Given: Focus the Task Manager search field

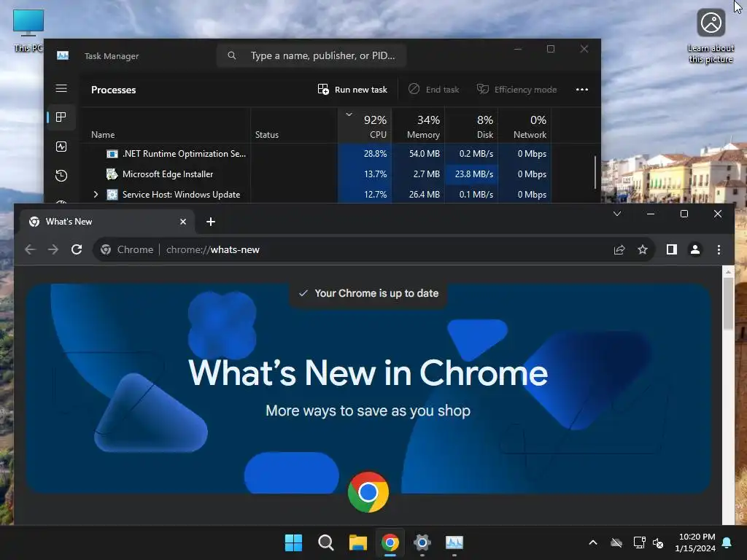Looking at the screenshot, I should tap(311, 55).
